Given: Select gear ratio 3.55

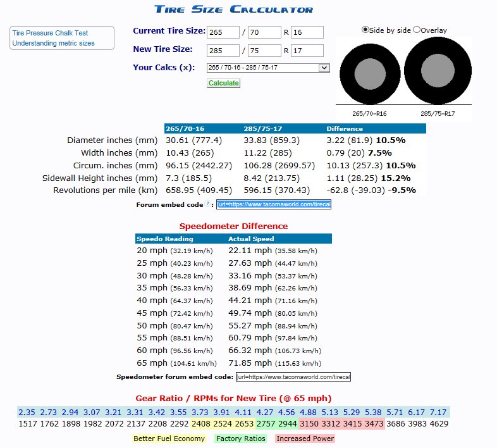Looking at the screenshot, I should pyautogui.click(x=178, y=413).
